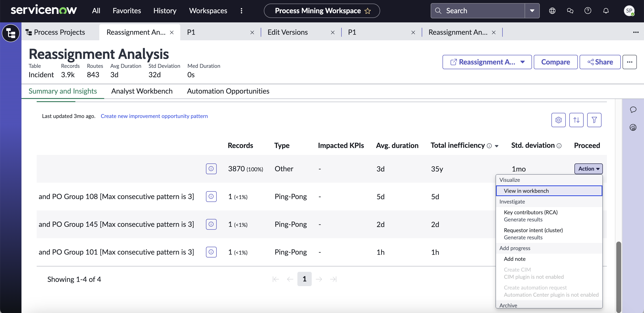Select the Summary and Insights tab
The image size is (644, 313).
tap(63, 91)
